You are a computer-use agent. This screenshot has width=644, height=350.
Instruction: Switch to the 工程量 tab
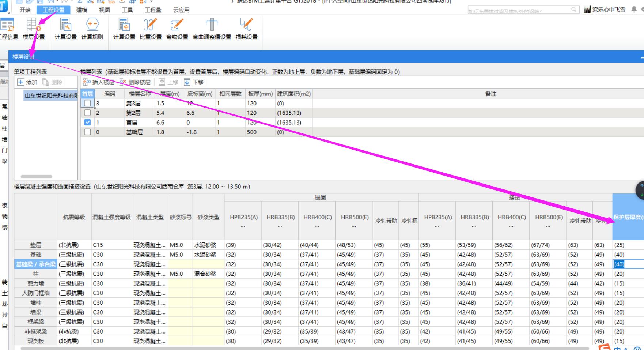pyautogui.click(x=153, y=10)
